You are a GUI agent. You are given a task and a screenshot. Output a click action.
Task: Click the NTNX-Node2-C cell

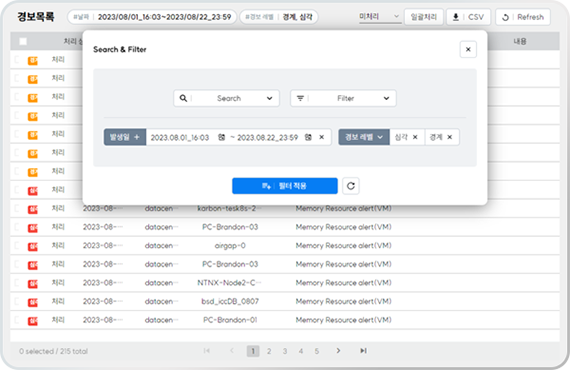229,283
